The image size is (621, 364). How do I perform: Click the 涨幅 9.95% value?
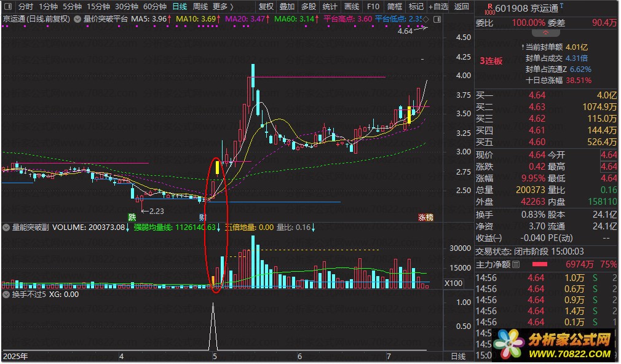533,178
